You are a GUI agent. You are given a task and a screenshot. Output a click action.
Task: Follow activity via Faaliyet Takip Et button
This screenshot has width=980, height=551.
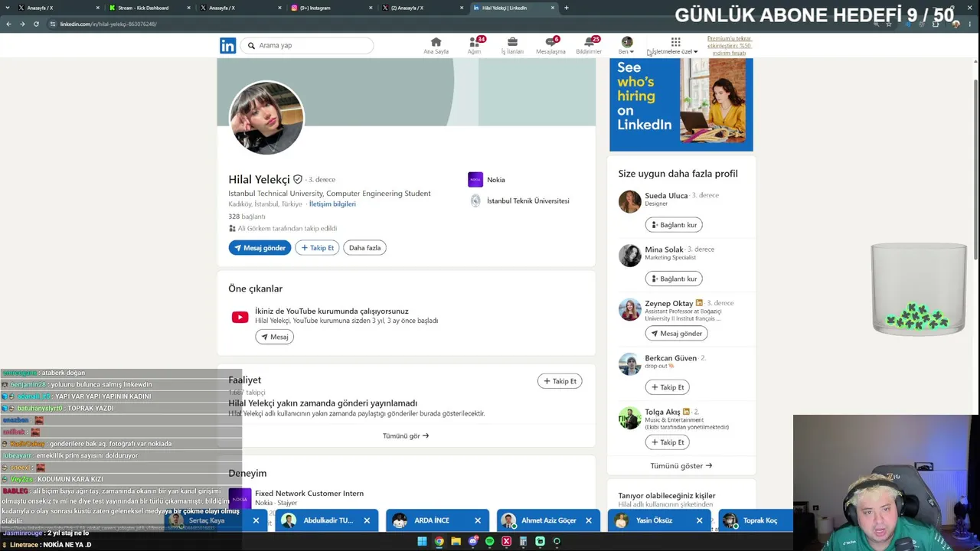click(x=560, y=381)
